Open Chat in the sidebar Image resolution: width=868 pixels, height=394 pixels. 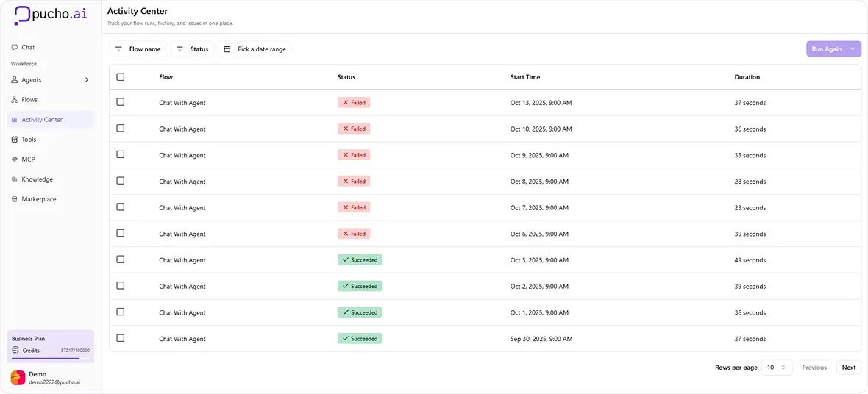click(51, 48)
